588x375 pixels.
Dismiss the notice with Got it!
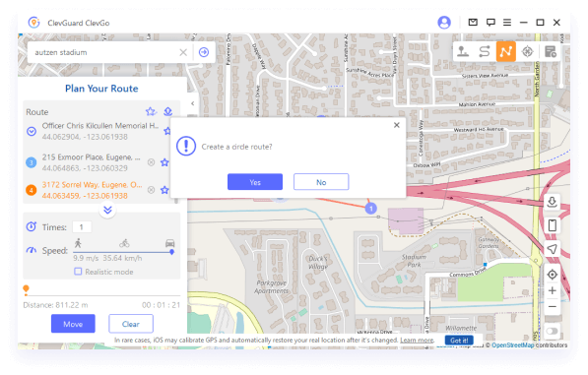point(459,341)
